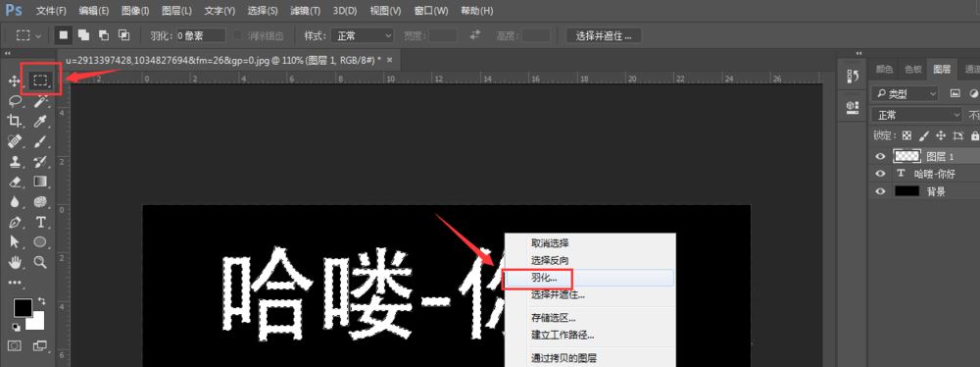The image size is (980, 367).
Task: Select the Hand tool
Action: (15, 262)
